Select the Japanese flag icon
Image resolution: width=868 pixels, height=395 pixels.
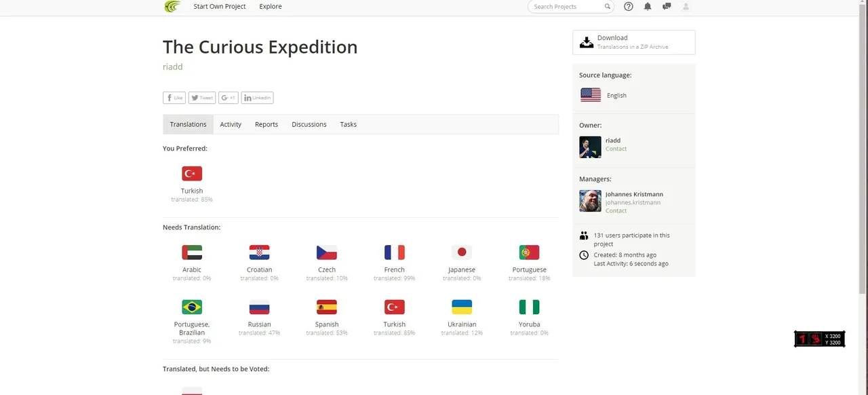[x=462, y=252]
